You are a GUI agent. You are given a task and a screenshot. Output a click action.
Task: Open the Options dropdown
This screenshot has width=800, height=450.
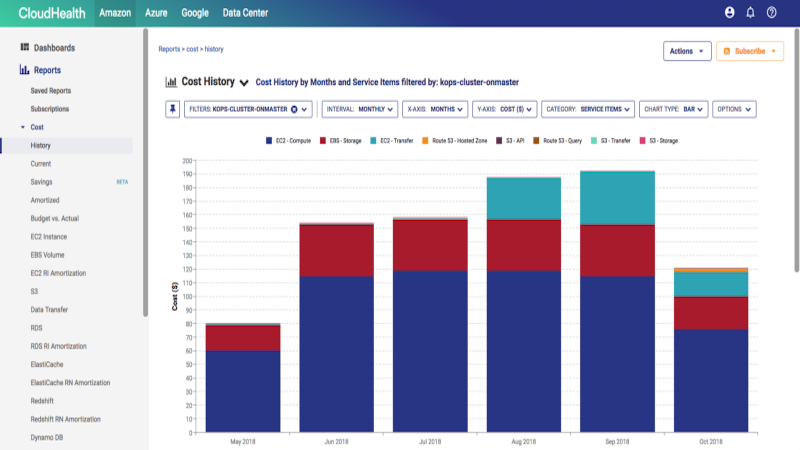734,109
